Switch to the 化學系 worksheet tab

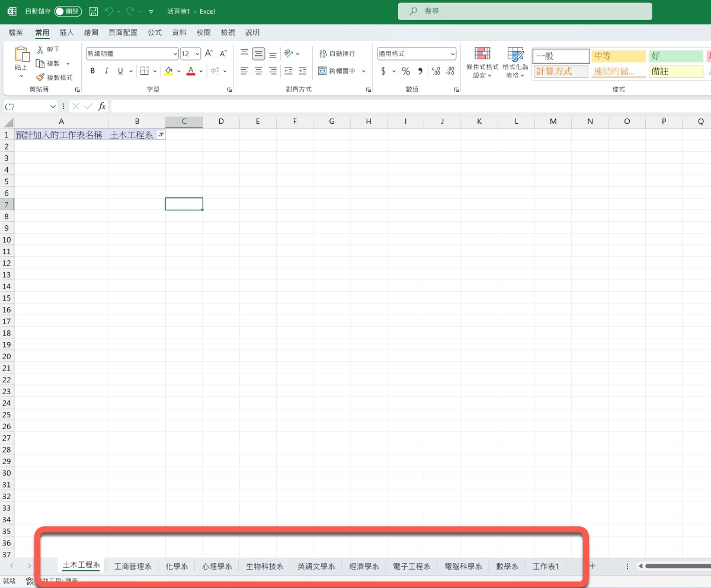(177, 567)
